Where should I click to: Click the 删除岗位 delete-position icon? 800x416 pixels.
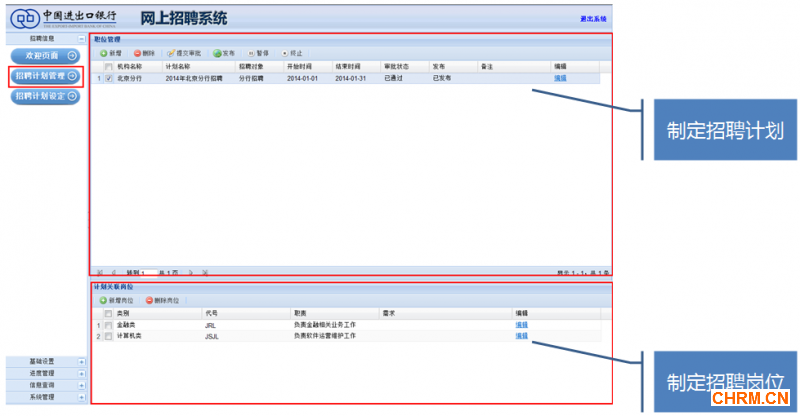149,300
